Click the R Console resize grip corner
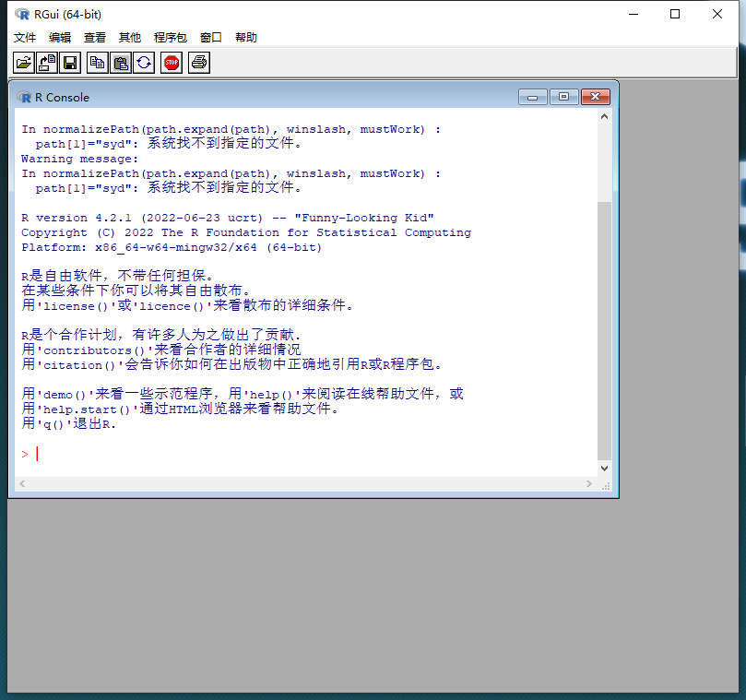 pos(606,486)
